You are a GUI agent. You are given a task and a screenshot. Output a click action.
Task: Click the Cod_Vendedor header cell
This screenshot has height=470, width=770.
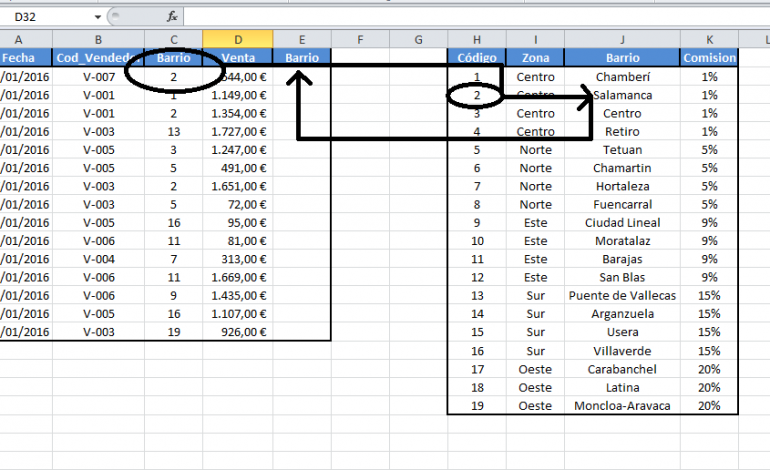pyautogui.click(x=99, y=57)
